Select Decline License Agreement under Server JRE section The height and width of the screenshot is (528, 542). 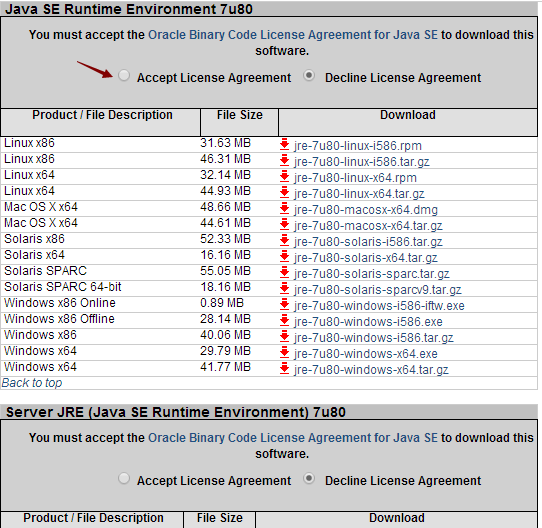[x=309, y=479]
